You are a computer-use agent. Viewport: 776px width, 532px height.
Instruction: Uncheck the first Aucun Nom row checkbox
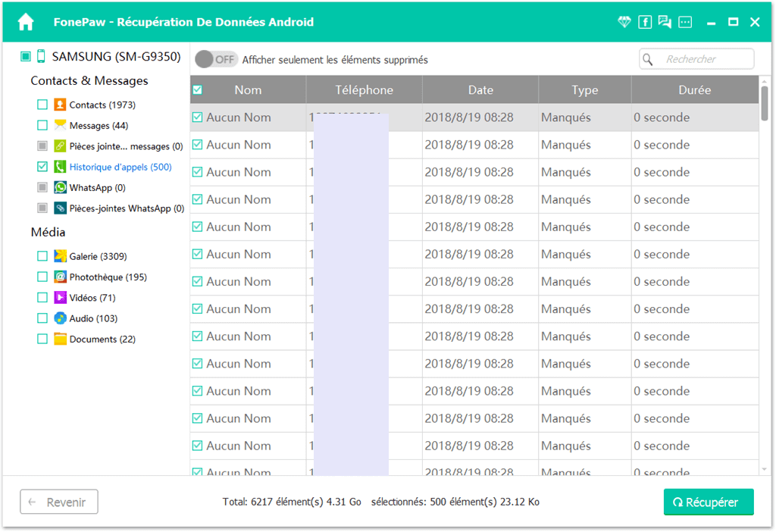(198, 117)
